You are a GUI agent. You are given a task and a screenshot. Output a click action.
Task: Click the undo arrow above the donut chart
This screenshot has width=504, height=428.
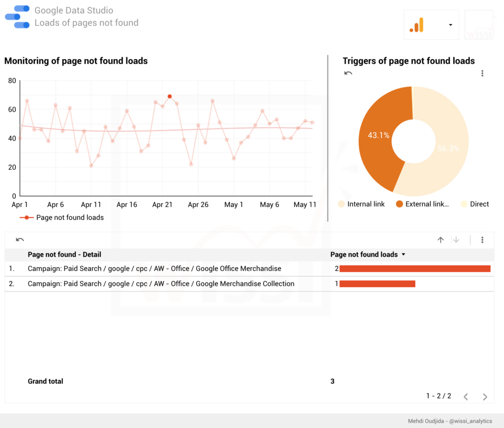click(x=348, y=73)
